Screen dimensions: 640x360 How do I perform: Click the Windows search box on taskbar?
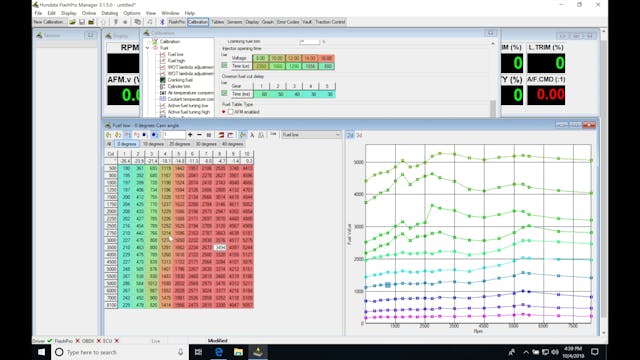(120, 352)
